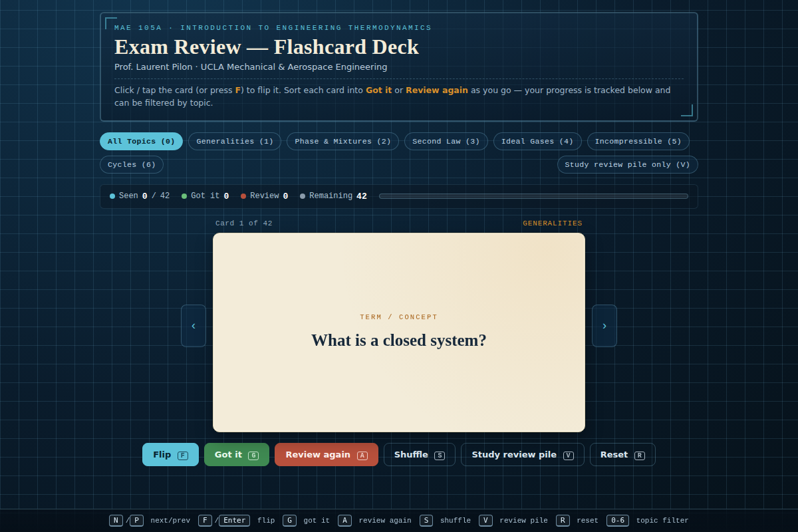Reset deck progress
This screenshot has height=532, width=798.
click(622, 455)
